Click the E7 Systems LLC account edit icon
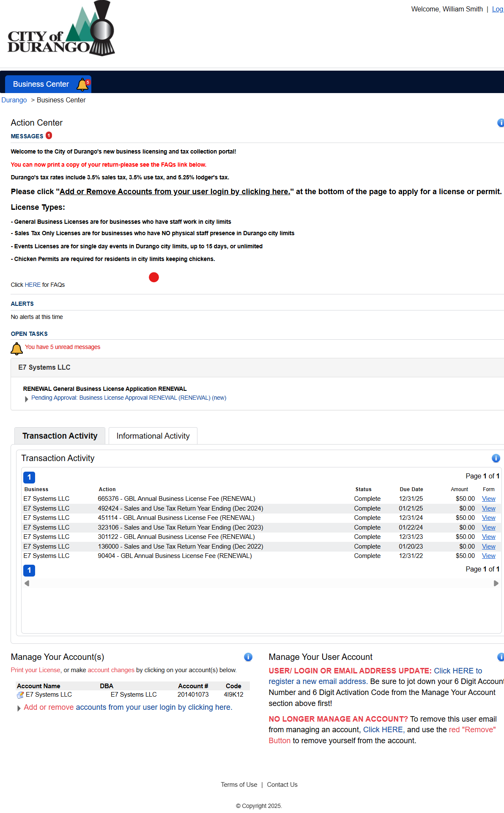Screen dimensions: 504x813 20,695
